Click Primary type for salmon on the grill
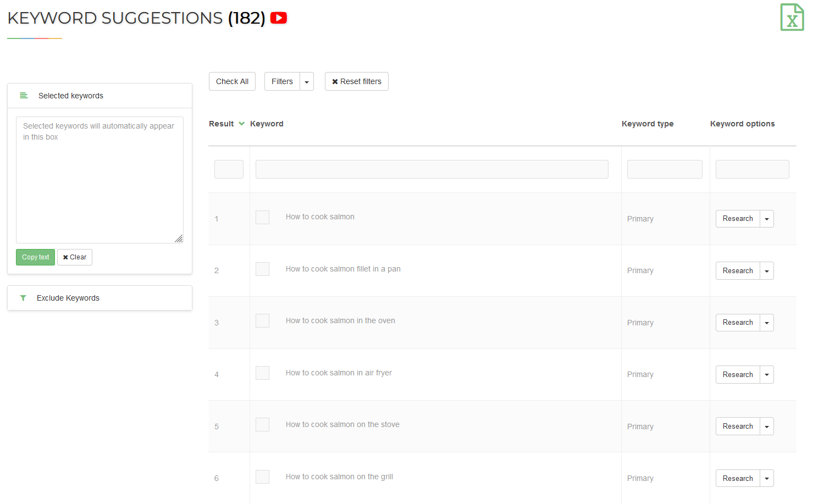Viewport: 824px width, 504px height. [640, 478]
